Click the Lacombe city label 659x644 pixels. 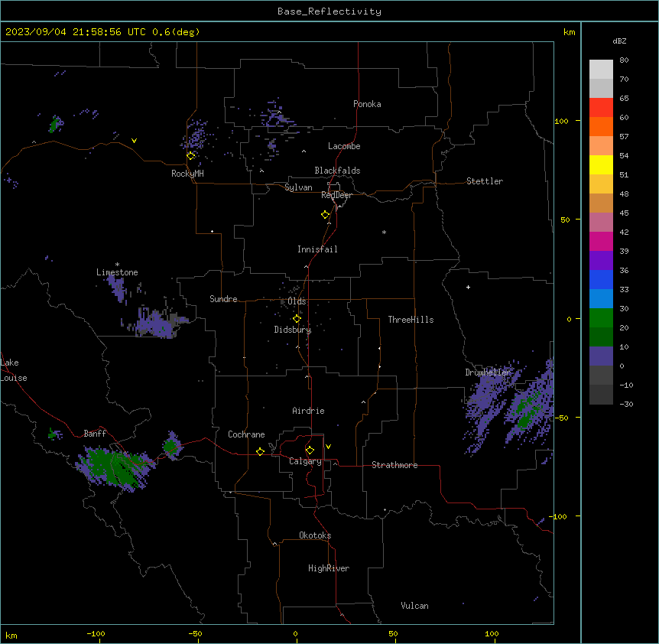point(344,146)
